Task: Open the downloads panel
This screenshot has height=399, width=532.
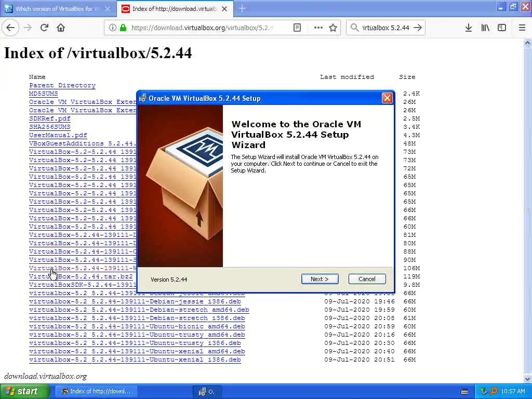Action: (x=469, y=28)
